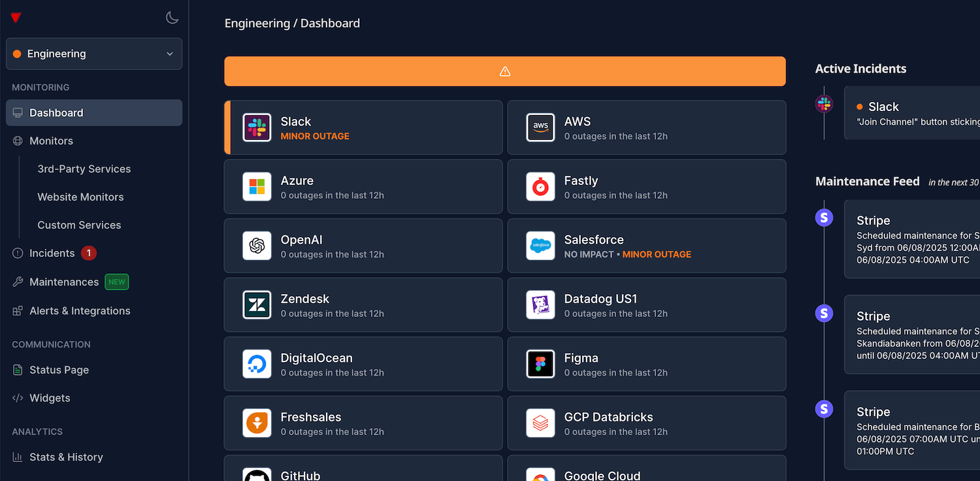Click Slack timeline icon in Active Incidents
The width and height of the screenshot is (980, 481).
825,103
